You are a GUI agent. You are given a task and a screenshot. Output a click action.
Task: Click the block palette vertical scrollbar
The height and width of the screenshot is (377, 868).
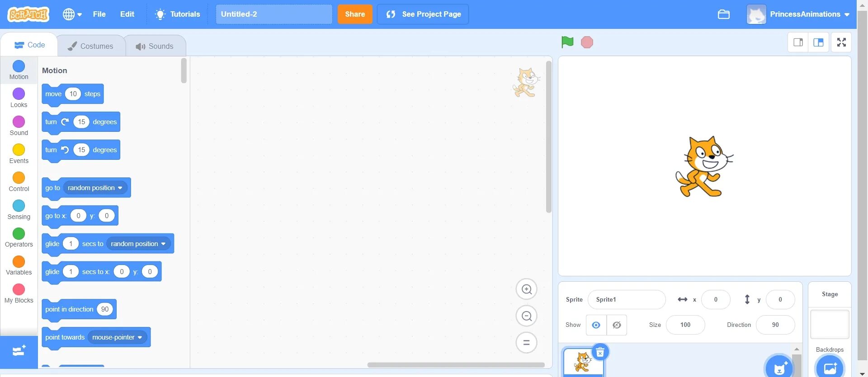(x=184, y=71)
